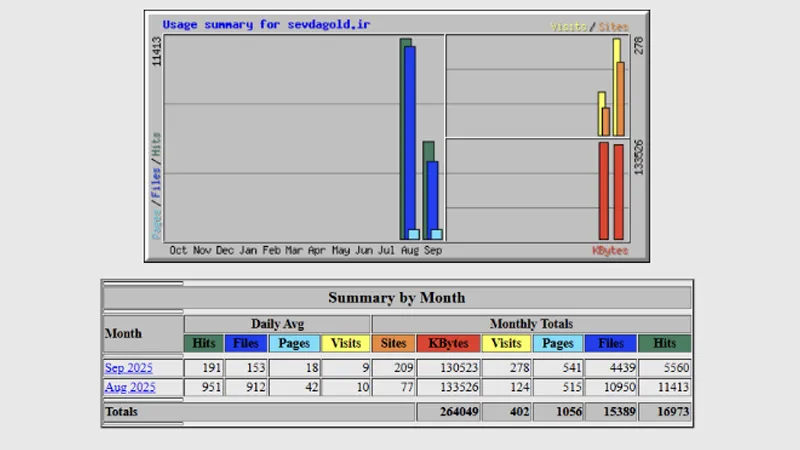Click the Daily Avg group header
The width and height of the screenshot is (800, 450).
tap(277, 324)
